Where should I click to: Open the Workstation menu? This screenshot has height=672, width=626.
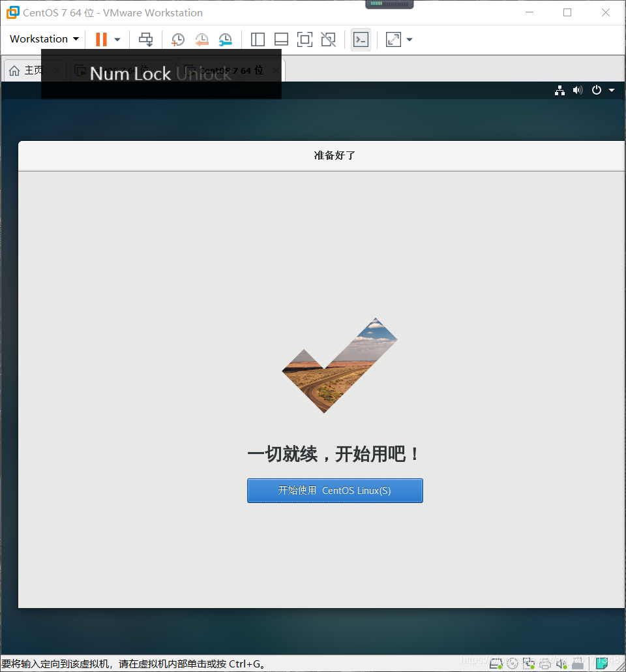pyautogui.click(x=44, y=39)
